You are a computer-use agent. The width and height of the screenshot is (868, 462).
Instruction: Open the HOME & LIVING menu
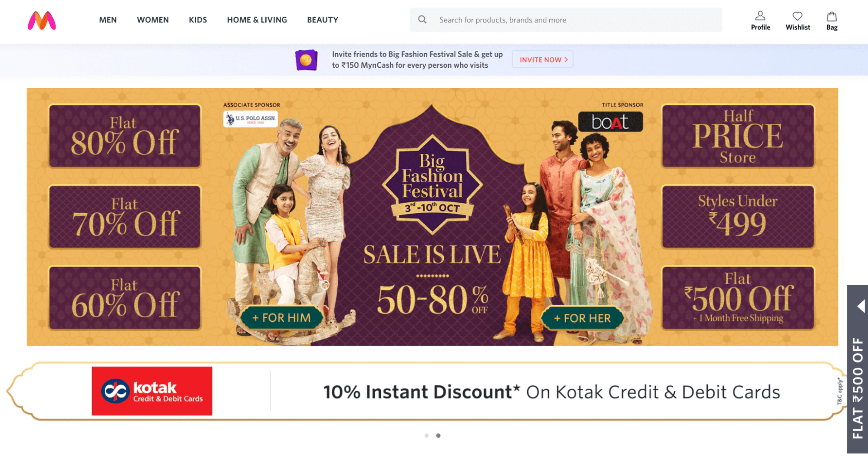(257, 20)
